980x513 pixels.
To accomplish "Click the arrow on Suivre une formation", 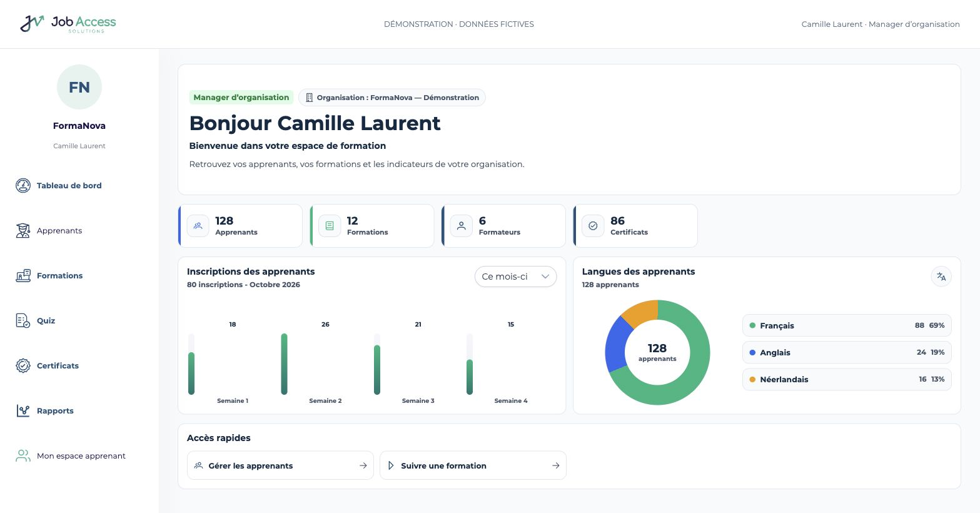I will (x=556, y=465).
